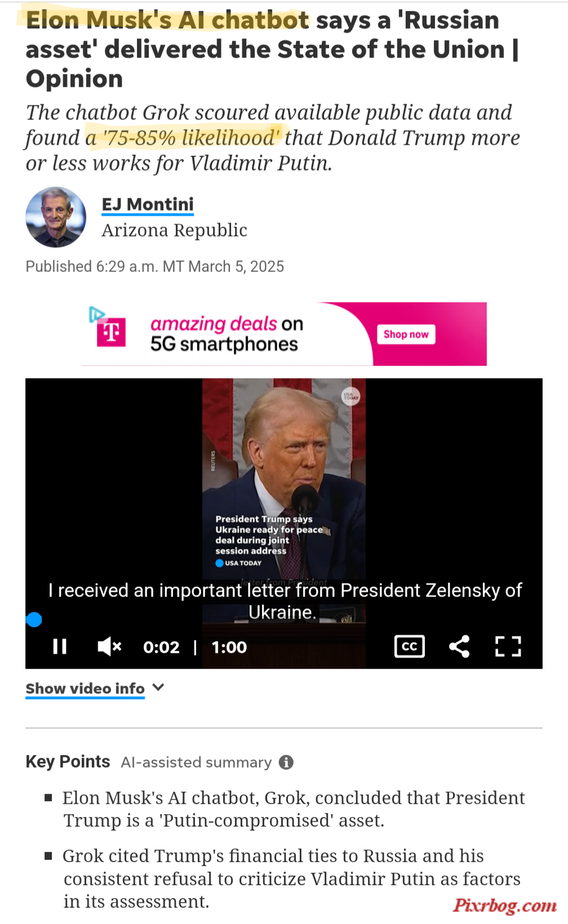Open the AI-assisted summary info icon
This screenshot has width=568, height=924.
286,762
